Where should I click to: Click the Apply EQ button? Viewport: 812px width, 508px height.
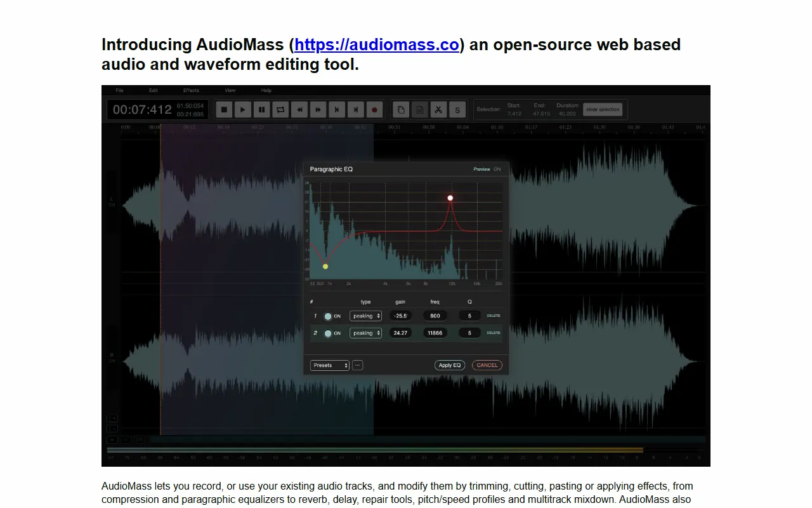click(450, 365)
